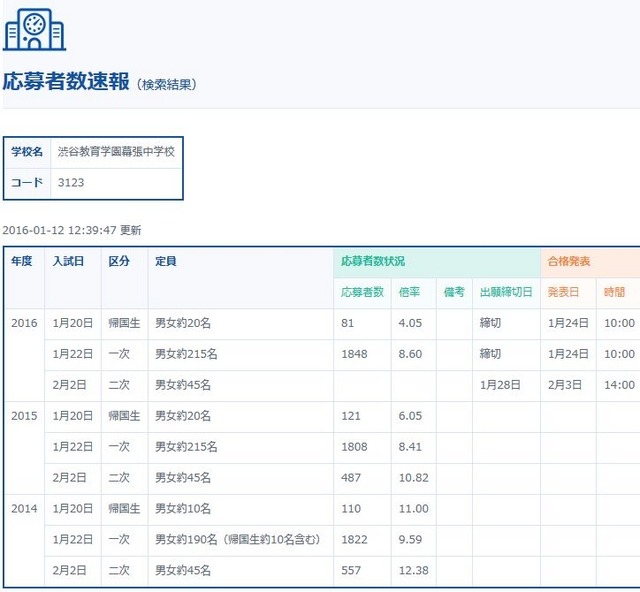Click 締切 status in the 81 applicants row
This screenshot has width=640, height=592.
(490, 323)
